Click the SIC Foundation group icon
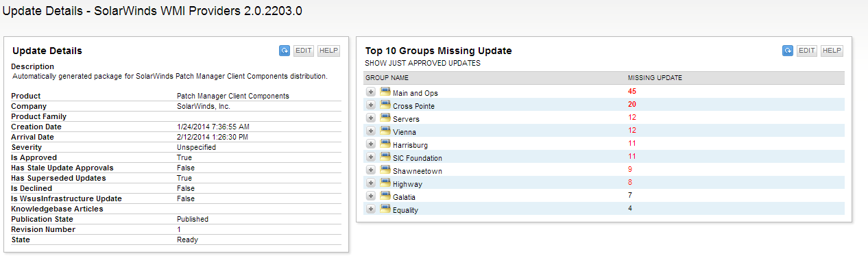The image size is (868, 258). pyautogui.click(x=385, y=157)
